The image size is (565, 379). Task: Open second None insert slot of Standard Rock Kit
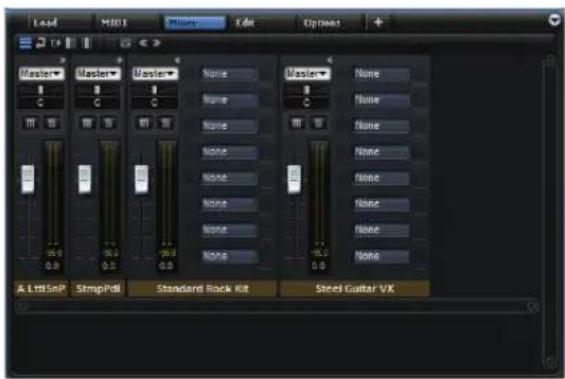[229, 100]
